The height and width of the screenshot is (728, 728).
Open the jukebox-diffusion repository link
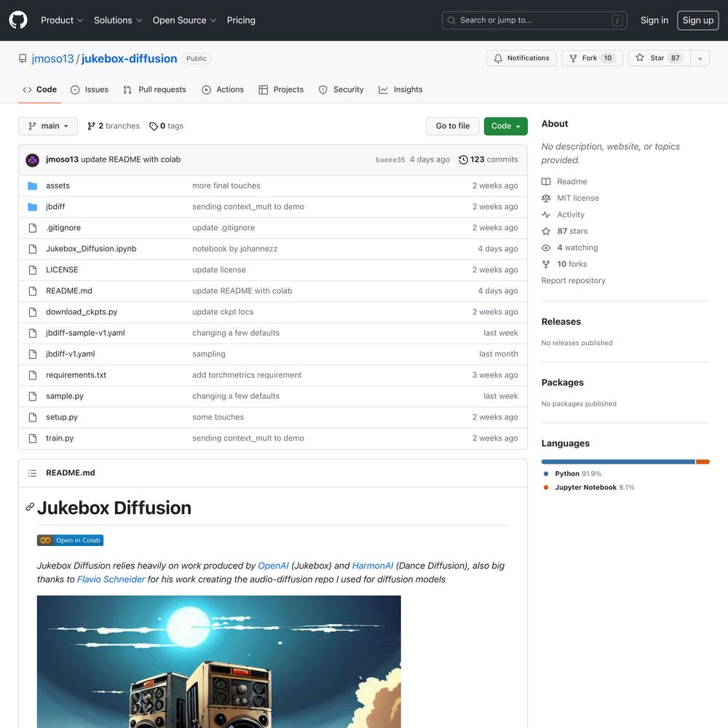point(129,58)
